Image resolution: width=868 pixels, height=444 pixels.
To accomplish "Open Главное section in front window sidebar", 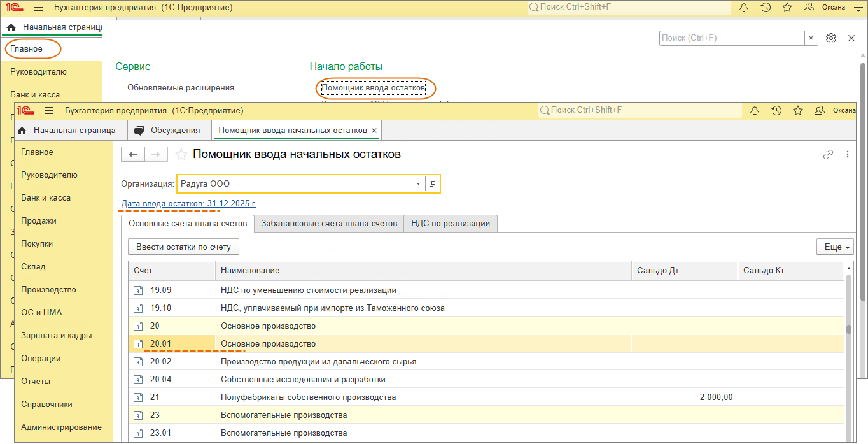I will [x=37, y=152].
